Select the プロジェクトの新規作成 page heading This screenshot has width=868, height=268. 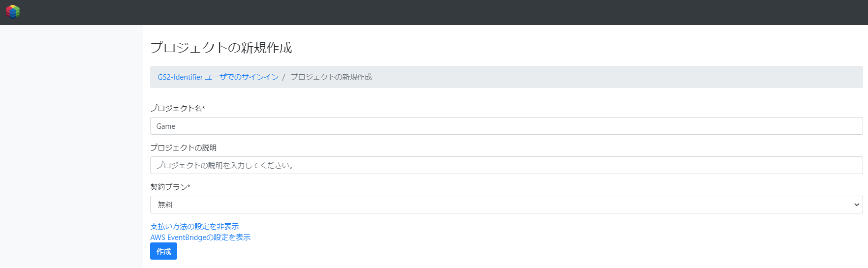tap(221, 48)
